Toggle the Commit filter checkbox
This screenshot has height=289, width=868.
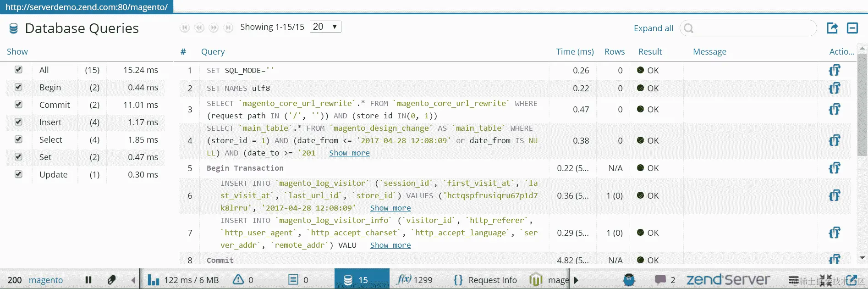tap(18, 104)
